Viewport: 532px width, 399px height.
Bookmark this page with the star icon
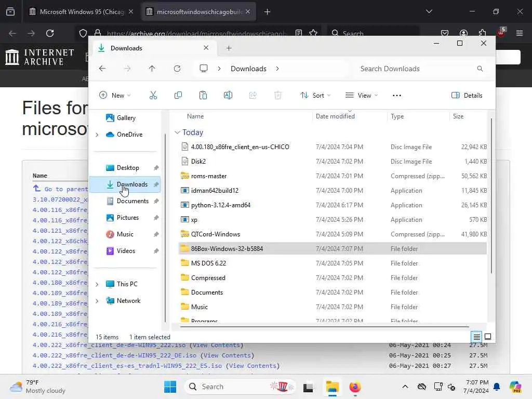point(313,33)
